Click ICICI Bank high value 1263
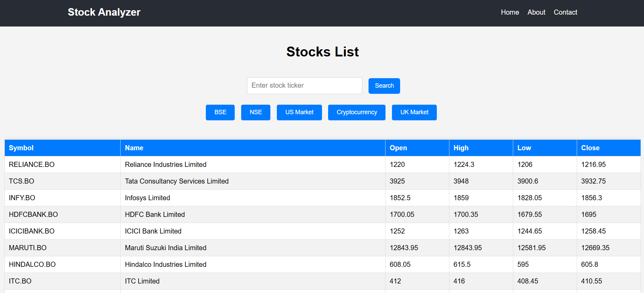 (461, 231)
